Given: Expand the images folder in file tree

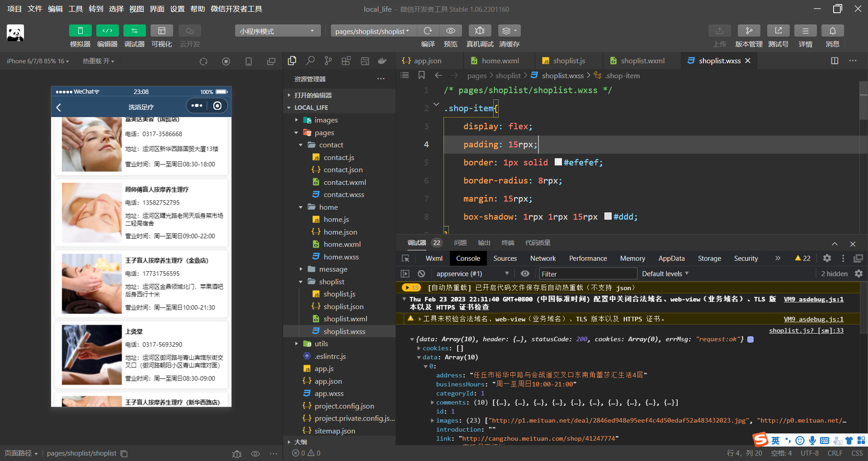Looking at the screenshot, I should coord(326,120).
